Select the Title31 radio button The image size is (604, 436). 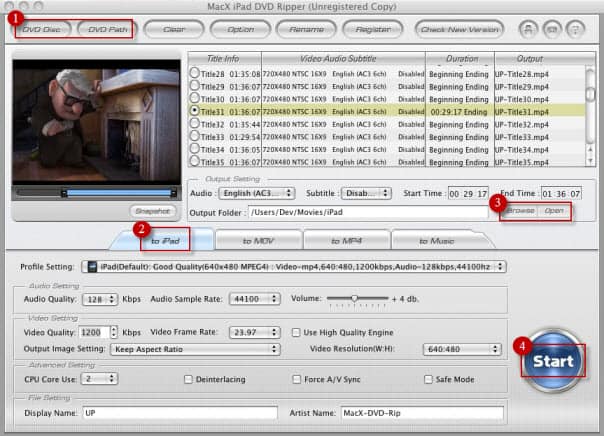click(x=195, y=111)
